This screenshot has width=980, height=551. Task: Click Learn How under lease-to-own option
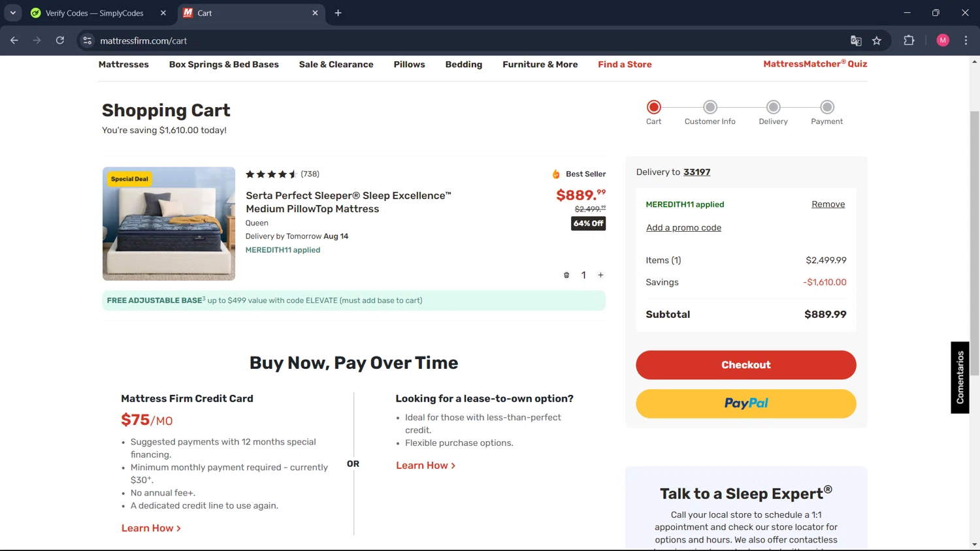[425, 465]
